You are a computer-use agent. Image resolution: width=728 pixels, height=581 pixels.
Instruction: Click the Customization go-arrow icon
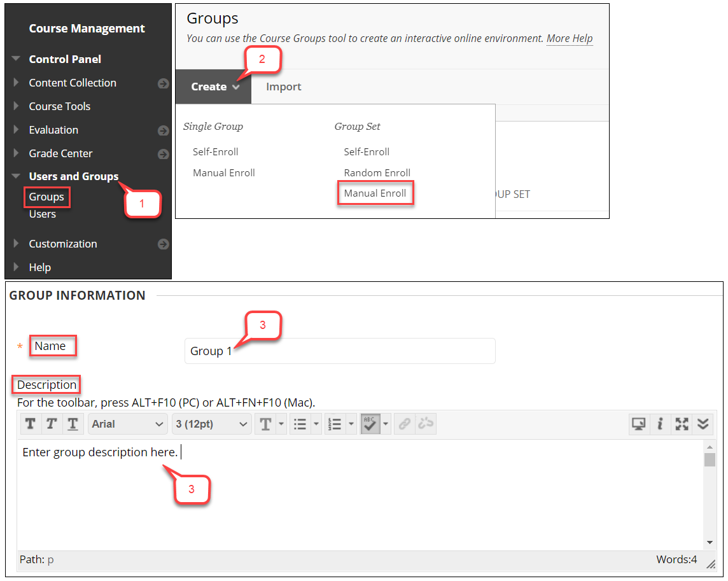coord(163,244)
